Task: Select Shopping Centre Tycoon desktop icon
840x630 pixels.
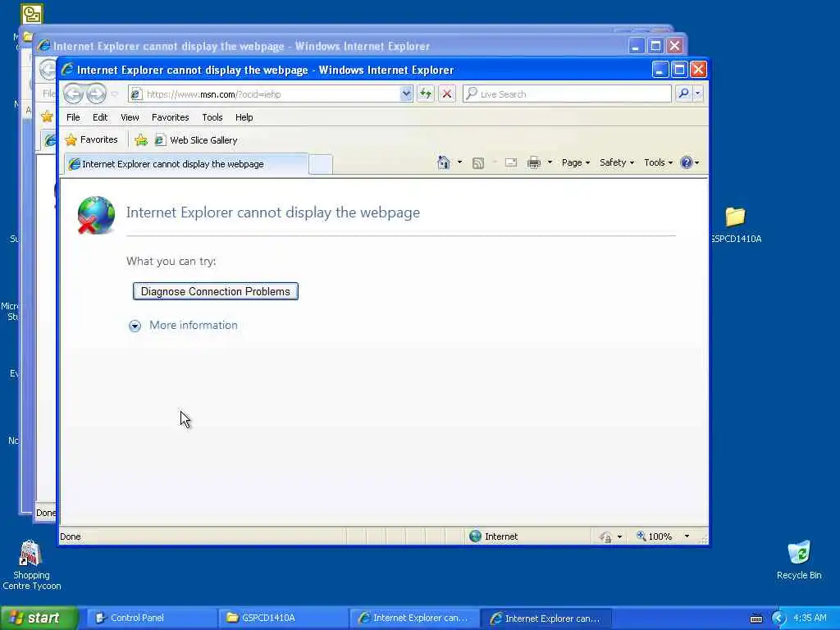Action: point(31,565)
